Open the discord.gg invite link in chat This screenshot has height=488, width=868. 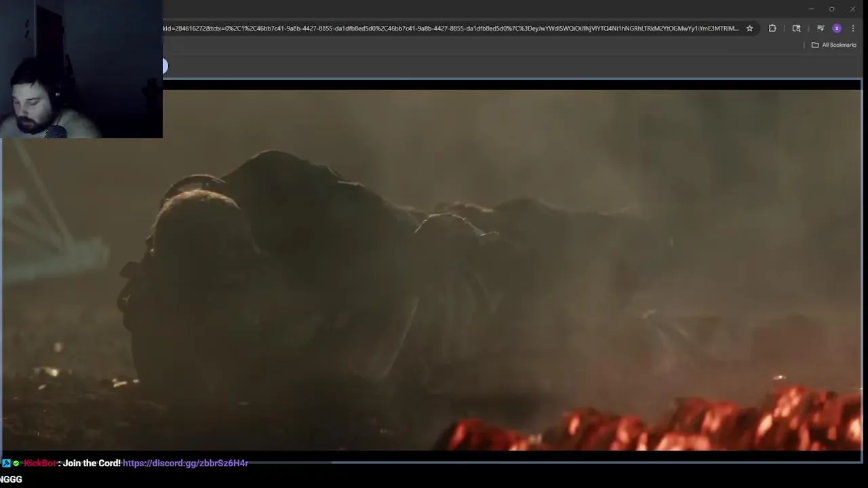tap(185, 463)
